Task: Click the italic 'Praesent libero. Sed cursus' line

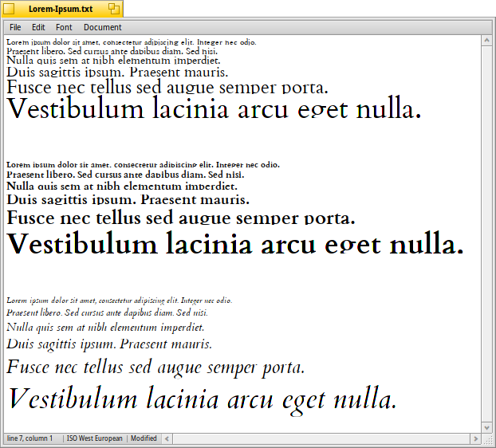Action: (107, 312)
